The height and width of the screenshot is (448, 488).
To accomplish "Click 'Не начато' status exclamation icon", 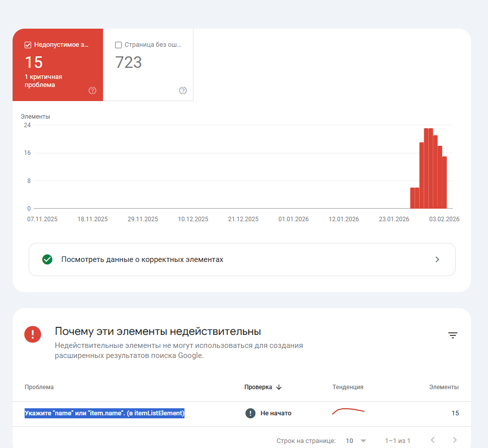I will tap(250, 413).
